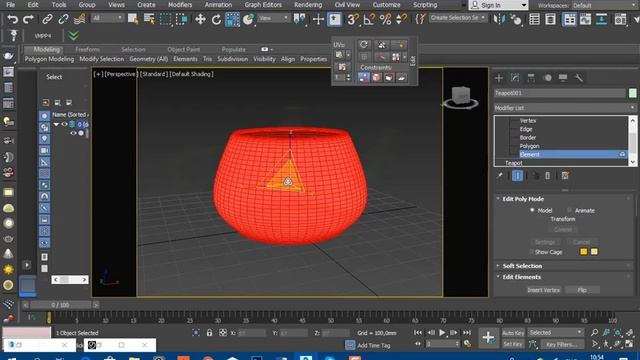Open the Create tab plus icon
This screenshot has width=640, height=360.
[499, 78]
